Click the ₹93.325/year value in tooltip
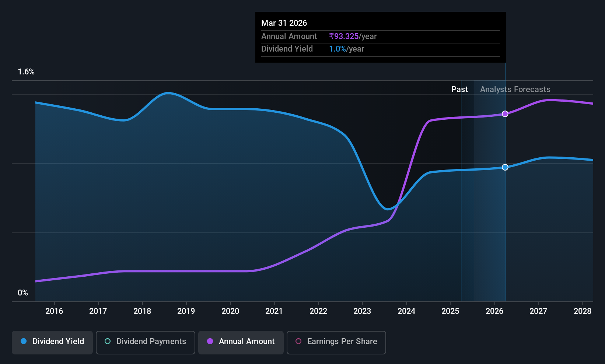The height and width of the screenshot is (364, 605). pyautogui.click(x=353, y=36)
